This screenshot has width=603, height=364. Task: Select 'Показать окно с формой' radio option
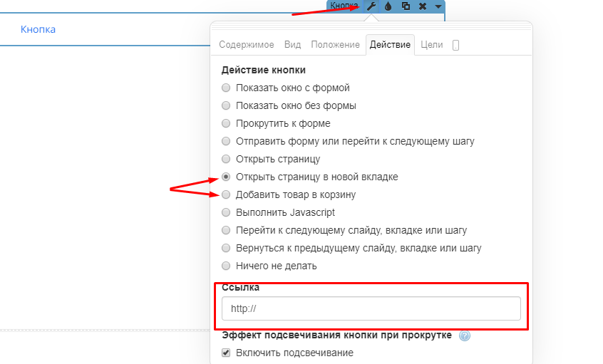226,88
